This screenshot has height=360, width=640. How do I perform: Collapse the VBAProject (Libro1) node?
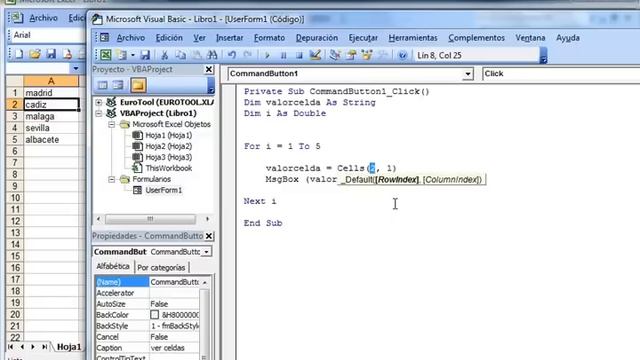99,113
